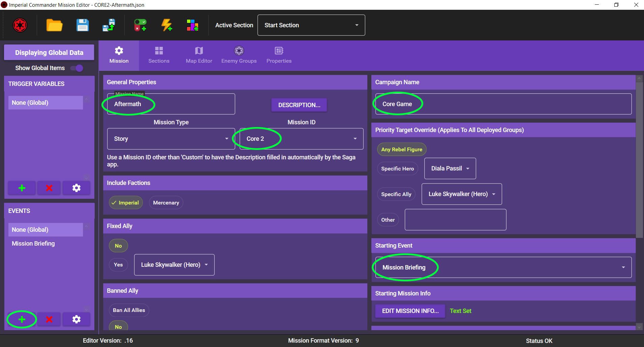Delete selected trigger variable with red X
The width and height of the screenshot is (644, 347).
(49, 188)
